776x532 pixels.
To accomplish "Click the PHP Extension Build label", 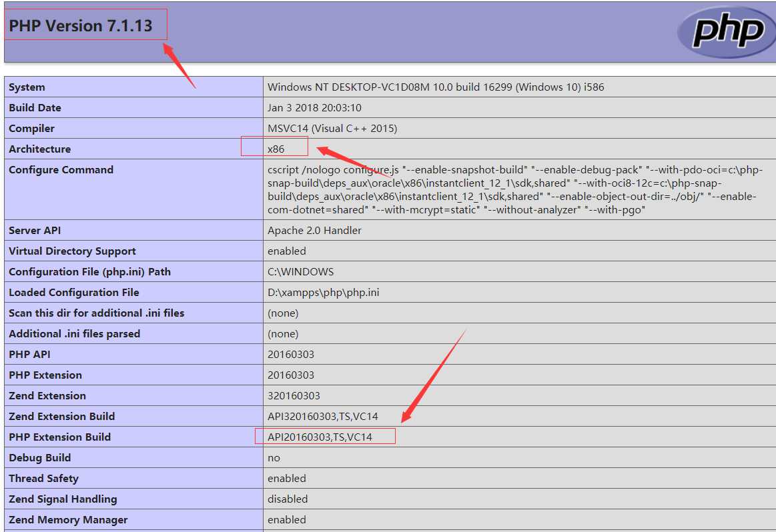I will point(59,438).
